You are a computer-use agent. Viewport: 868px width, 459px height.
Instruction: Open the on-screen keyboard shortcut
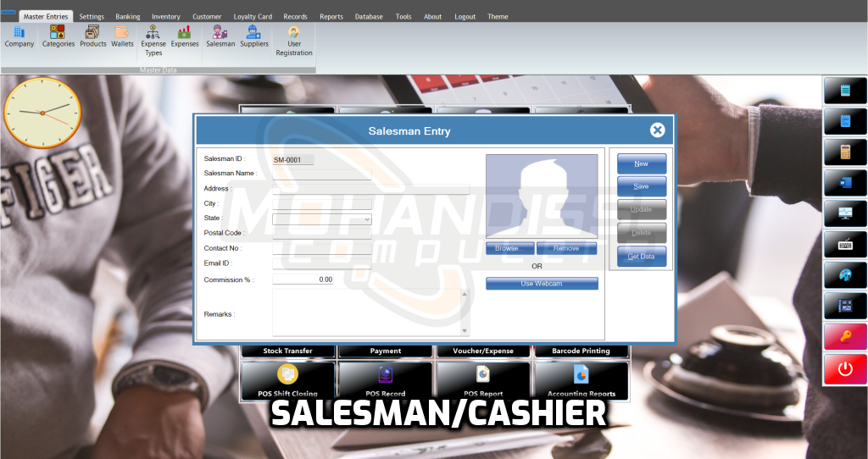tap(845, 245)
